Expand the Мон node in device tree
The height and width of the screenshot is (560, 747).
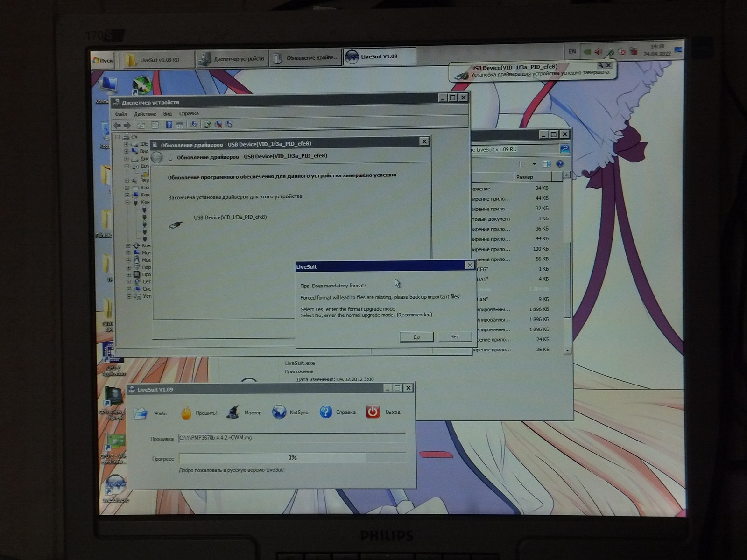tap(128, 253)
